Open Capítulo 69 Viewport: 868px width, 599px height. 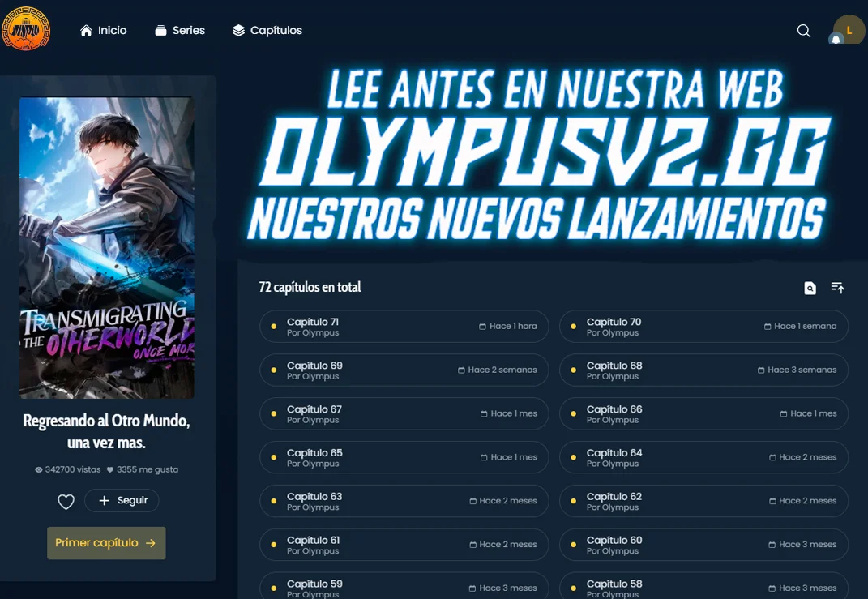[x=404, y=370]
